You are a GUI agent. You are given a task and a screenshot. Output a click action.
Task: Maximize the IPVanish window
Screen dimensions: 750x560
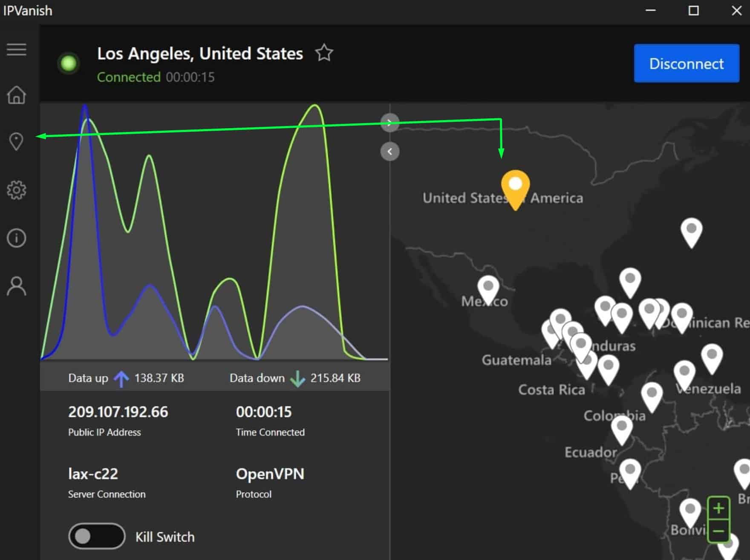(x=694, y=11)
